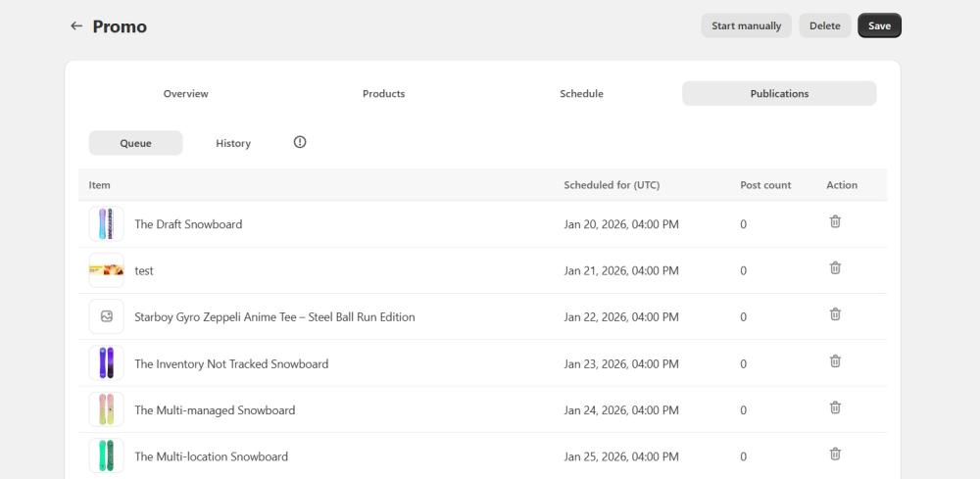Click the Scheduled for (UTC) column header
The height and width of the screenshot is (479, 980).
click(x=611, y=185)
